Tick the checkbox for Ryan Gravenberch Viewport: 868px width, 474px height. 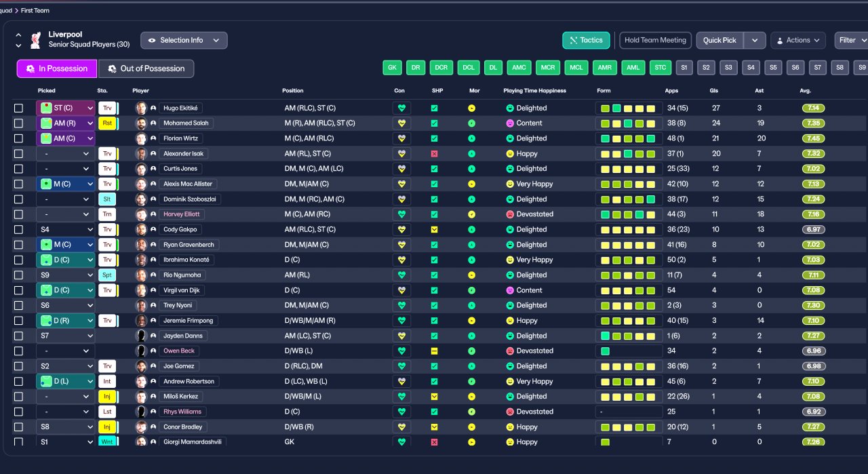click(x=18, y=245)
